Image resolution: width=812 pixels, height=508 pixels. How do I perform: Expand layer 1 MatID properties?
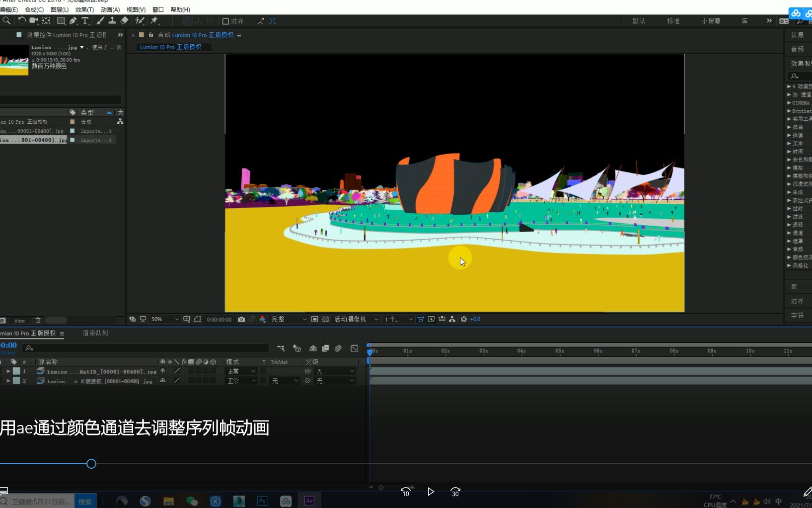[8, 371]
